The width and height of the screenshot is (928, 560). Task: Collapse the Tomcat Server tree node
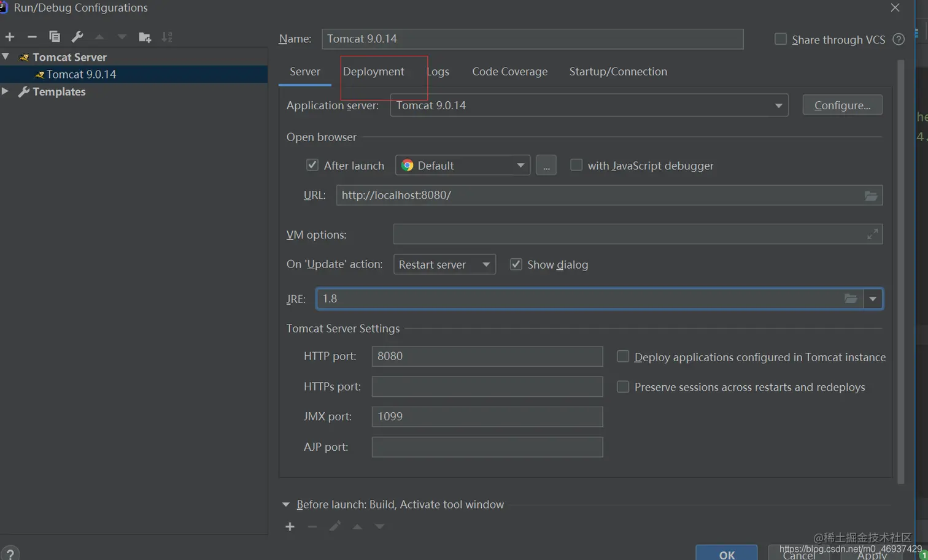point(6,56)
